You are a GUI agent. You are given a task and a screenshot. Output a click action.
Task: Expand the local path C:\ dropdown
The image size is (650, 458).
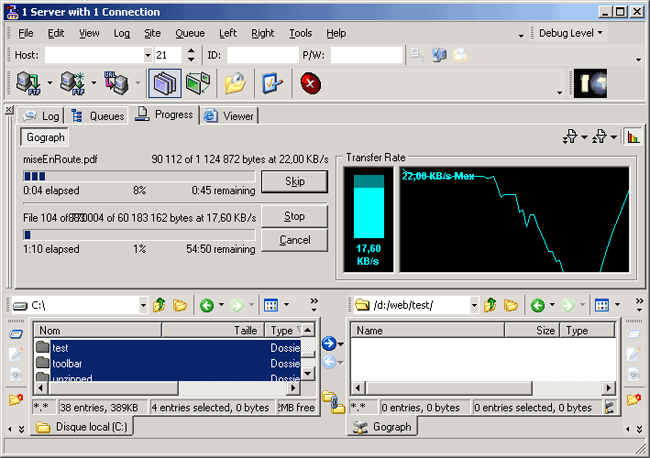tap(143, 305)
